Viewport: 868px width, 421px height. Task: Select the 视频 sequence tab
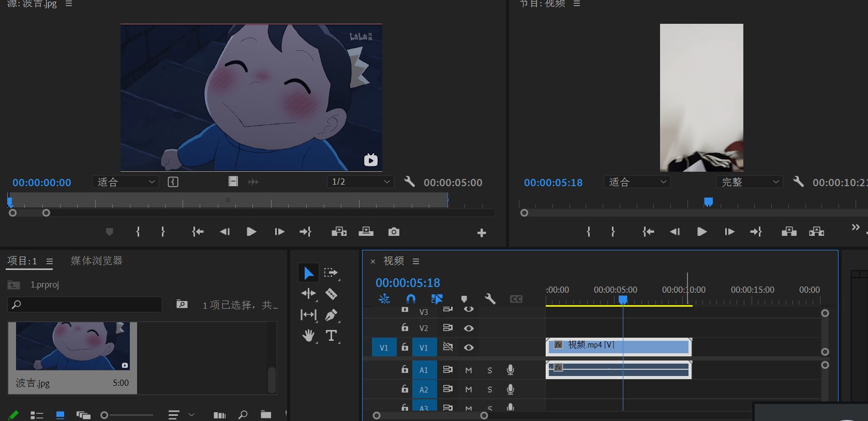click(x=394, y=261)
